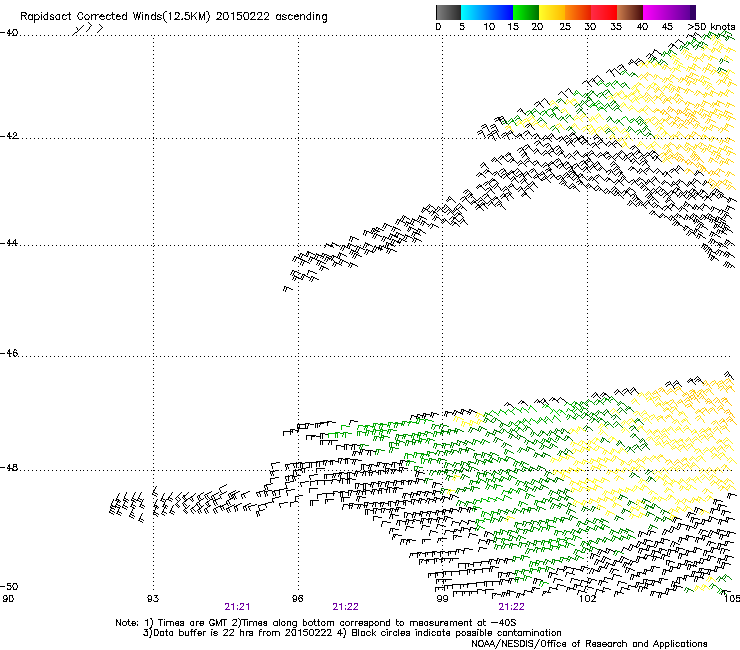Screen dimensions: 740x650
Task: Click the sample wind barbs below the title
Action: pyautogui.click(x=88, y=29)
